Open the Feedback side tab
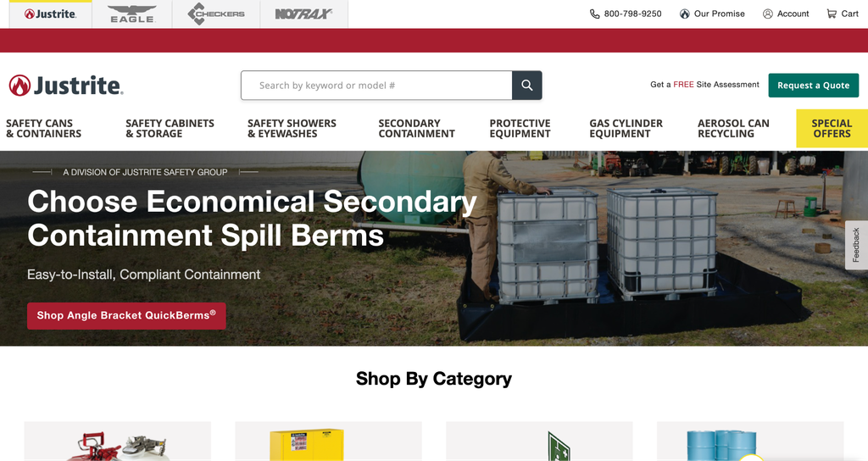The height and width of the screenshot is (461, 868). click(856, 245)
